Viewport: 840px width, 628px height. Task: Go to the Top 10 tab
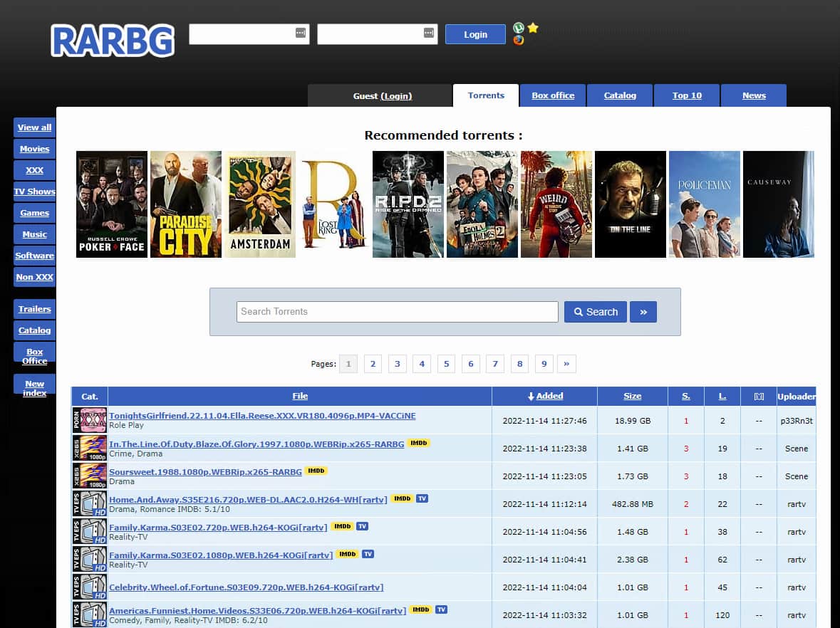click(x=687, y=95)
